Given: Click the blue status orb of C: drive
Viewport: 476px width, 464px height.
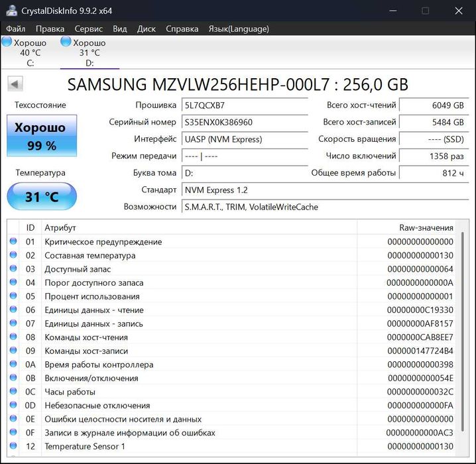Looking at the screenshot, I should click(x=7, y=42).
